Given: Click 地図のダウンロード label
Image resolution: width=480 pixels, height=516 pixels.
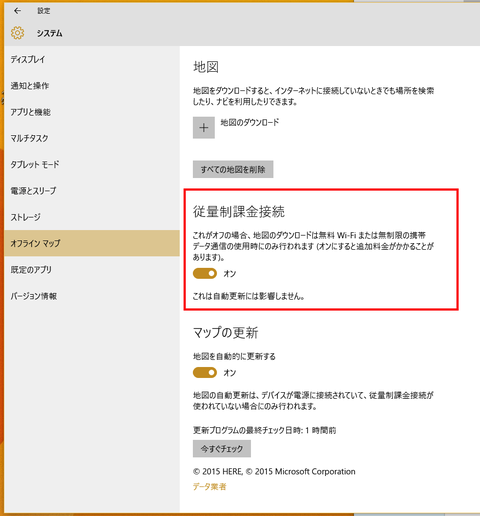Looking at the screenshot, I should 250,122.
